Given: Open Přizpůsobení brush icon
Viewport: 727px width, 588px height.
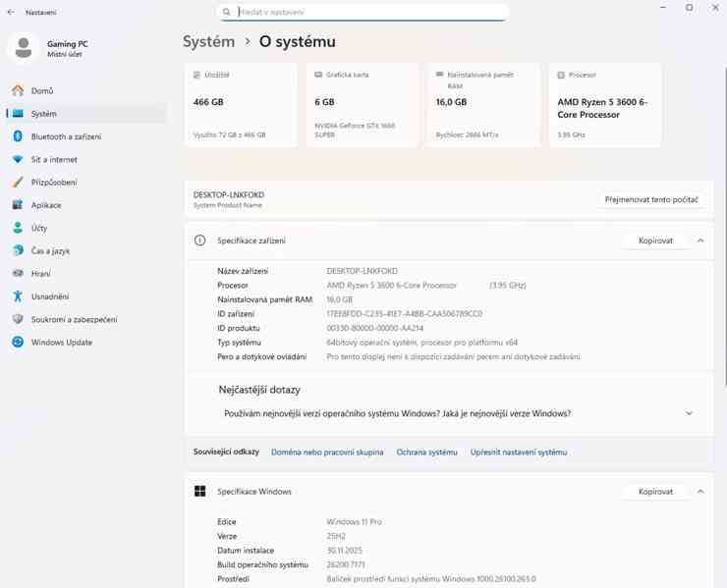Looking at the screenshot, I should pyautogui.click(x=18, y=183).
